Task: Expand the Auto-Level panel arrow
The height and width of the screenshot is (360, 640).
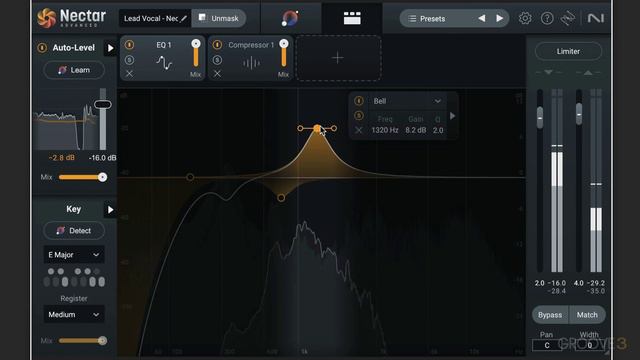Action: pos(110,48)
